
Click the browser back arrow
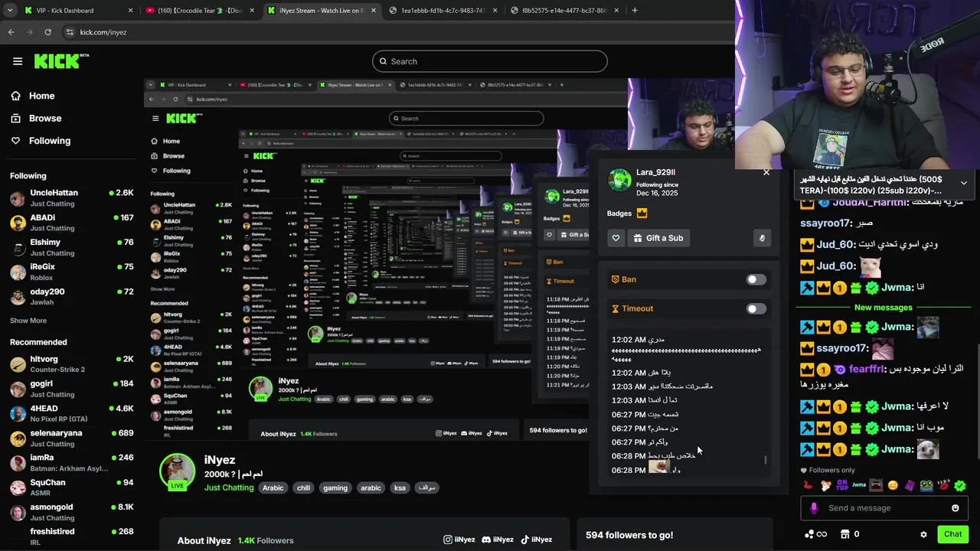(11, 32)
